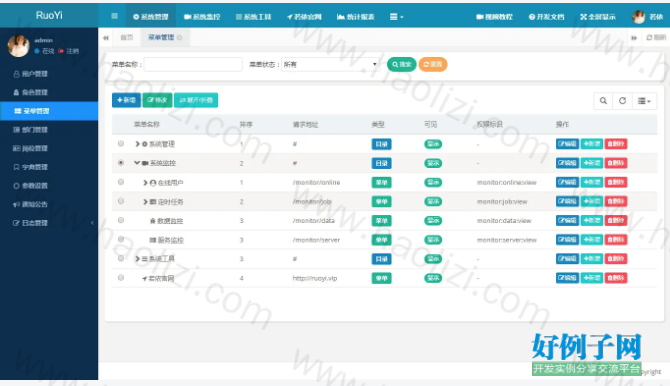Open the 菜单状态 dropdown showing 所有
Image resolution: width=670 pixels, height=386 pixels.
[330, 65]
